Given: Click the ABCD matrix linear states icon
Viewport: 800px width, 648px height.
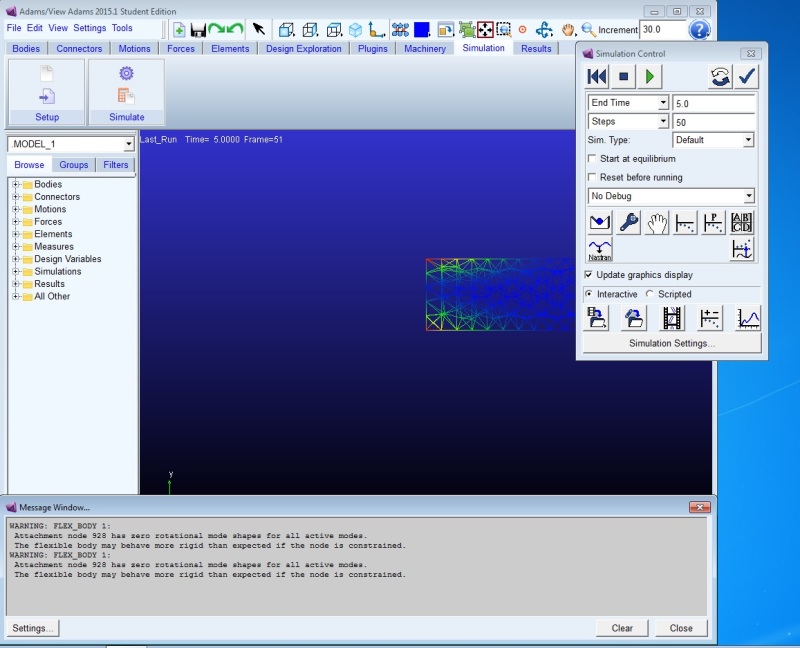Looking at the screenshot, I should (741, 222).
